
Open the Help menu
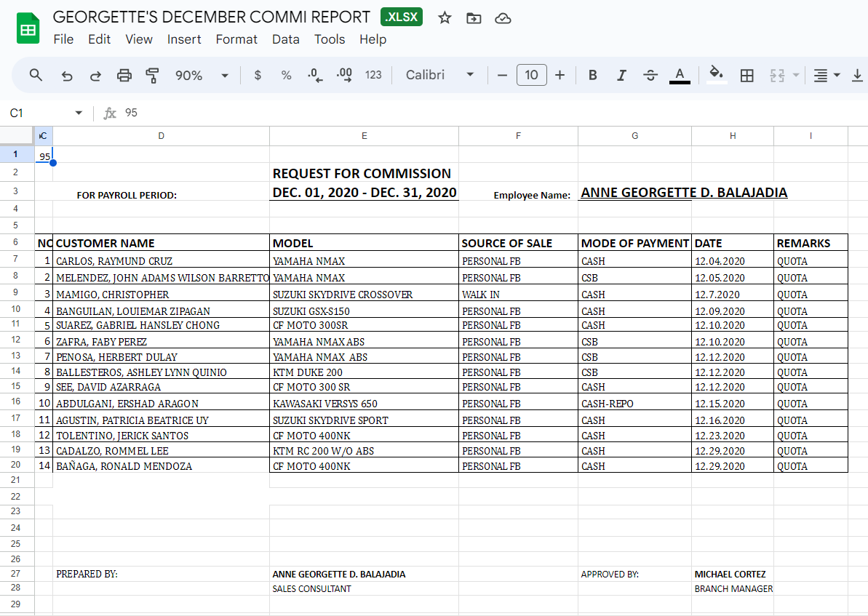point(373,39)
